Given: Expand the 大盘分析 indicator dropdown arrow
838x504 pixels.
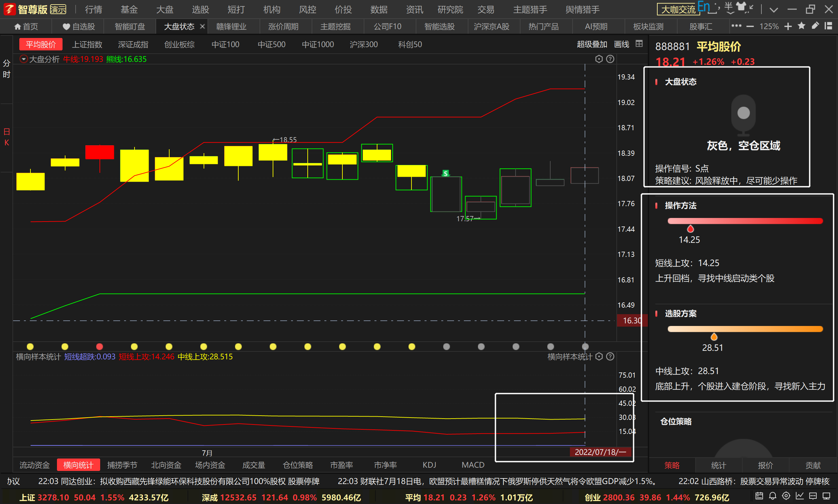Looking at the screenshot, I should click(x=24, y=59).
